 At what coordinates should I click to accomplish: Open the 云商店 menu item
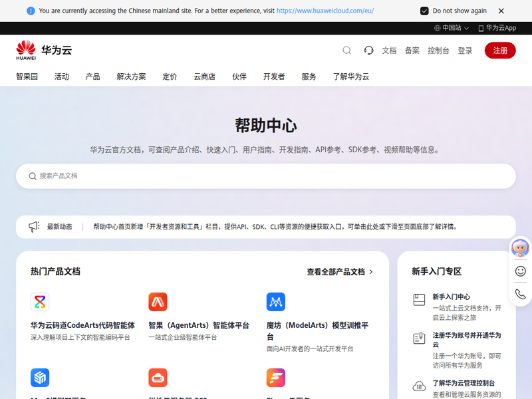[x=205, y=76]
